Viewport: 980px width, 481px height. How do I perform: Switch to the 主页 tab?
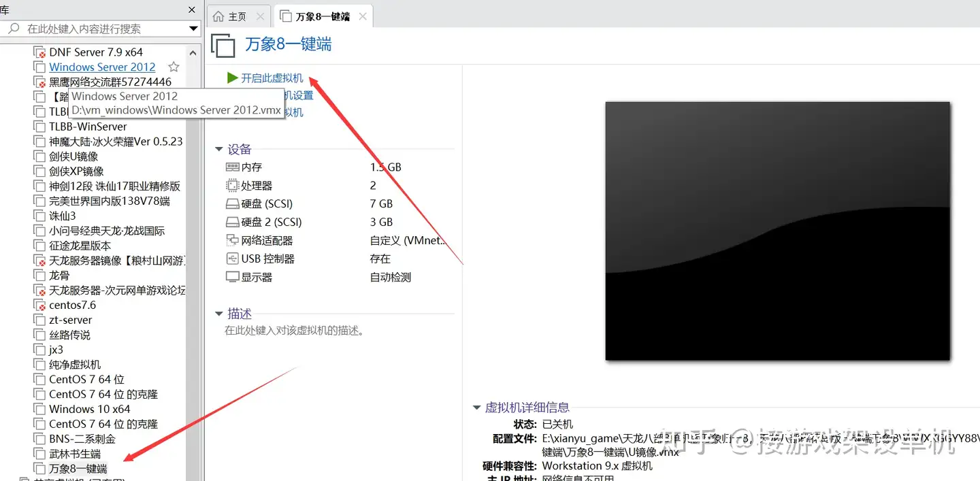tap(238, 16)
